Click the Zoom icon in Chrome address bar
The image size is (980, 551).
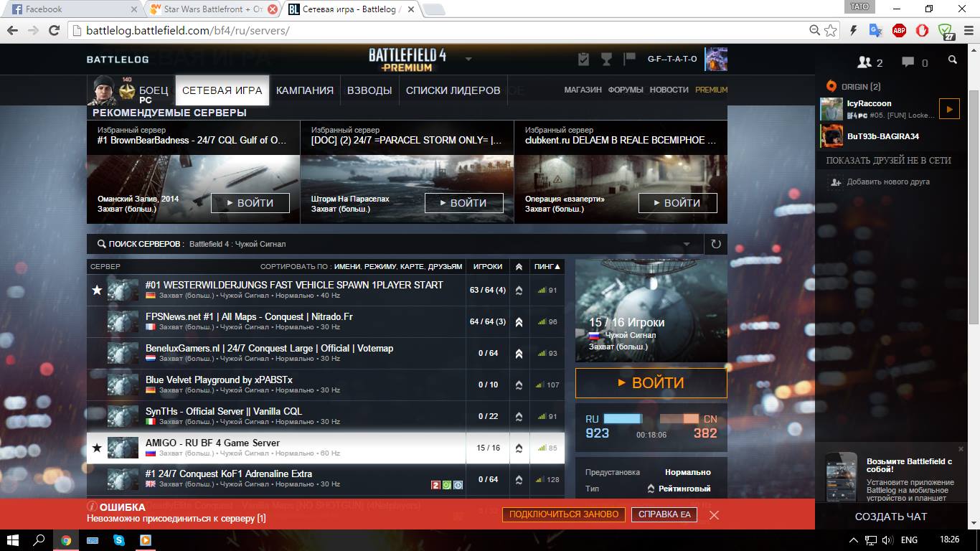(x=814, y=30)
